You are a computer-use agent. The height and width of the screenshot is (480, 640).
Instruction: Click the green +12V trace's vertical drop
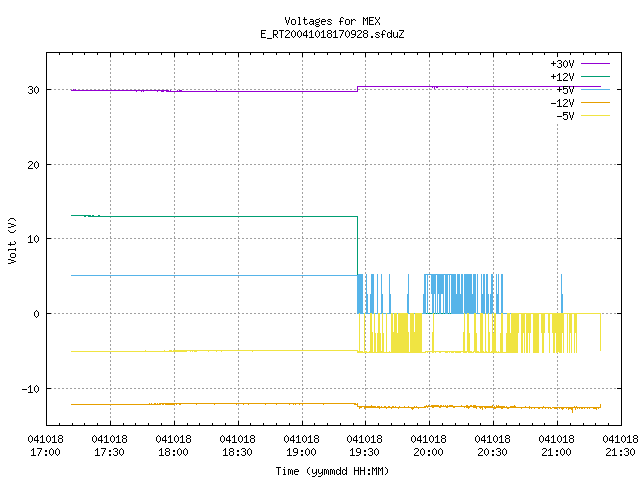pos(358,245)
